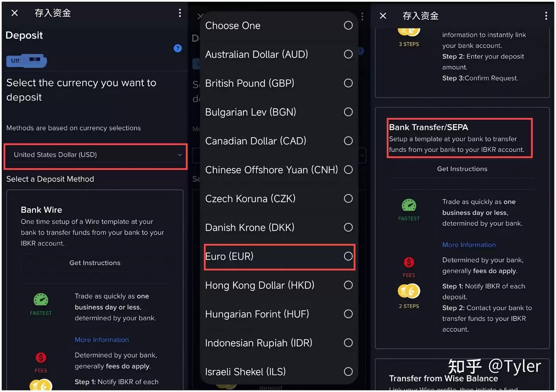This screenshot has width=556, height=392.
Task: Open the More Information link
Action: pos(102,340)
